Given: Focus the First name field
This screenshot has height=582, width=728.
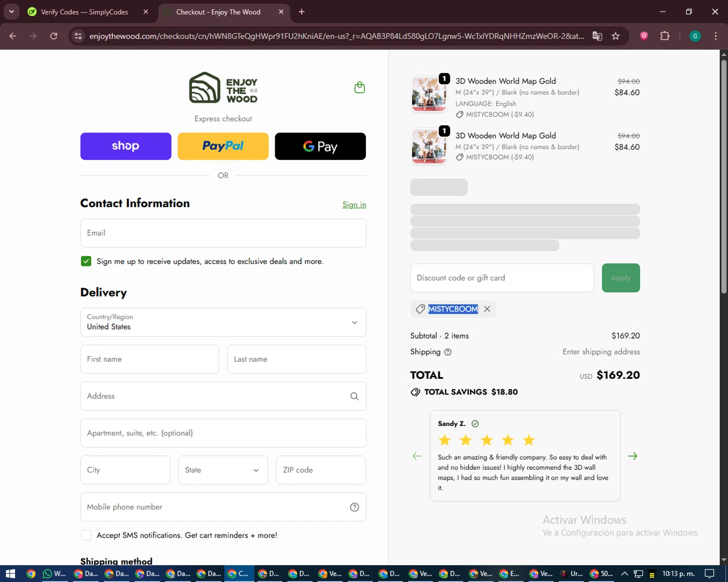Looking at the screenshot, I should point(149,359).
